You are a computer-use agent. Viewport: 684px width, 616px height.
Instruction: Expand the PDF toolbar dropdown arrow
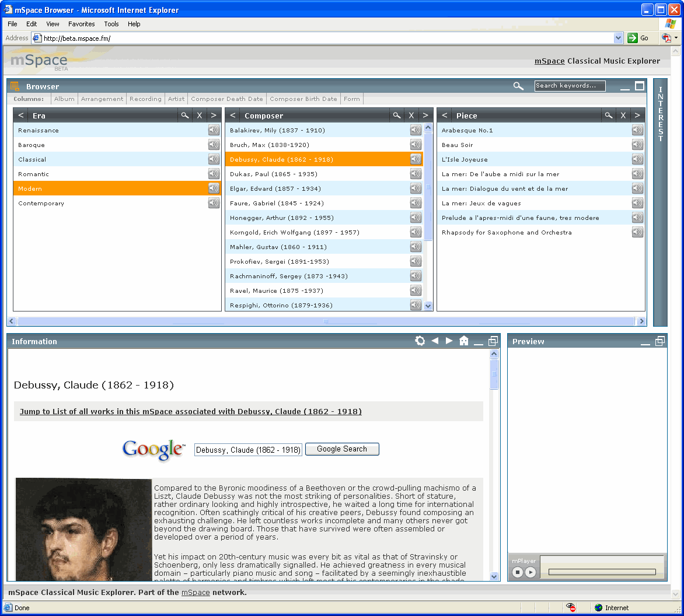point(676,38)
